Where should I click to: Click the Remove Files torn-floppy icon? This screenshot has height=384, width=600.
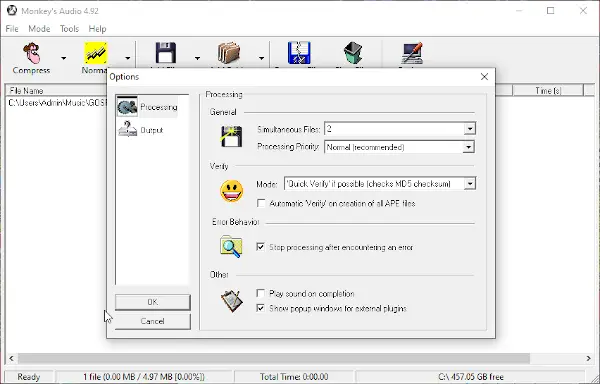coord(299,53)
